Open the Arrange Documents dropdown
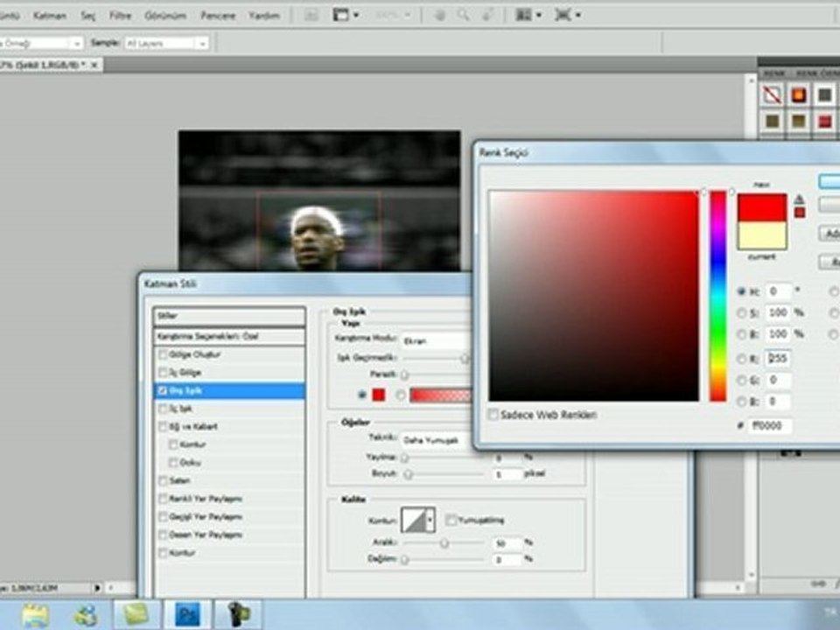The height and width of the screenshot is (630, 840). [528, 15]
